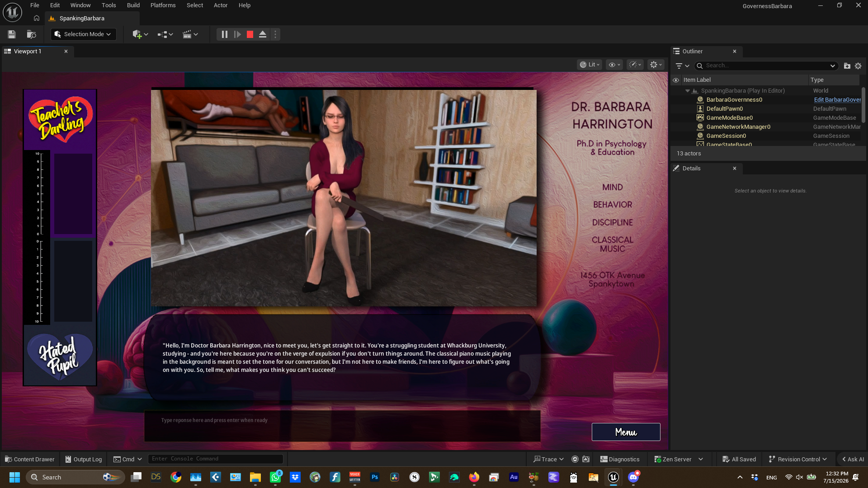Open the Tools menu

point(108,5)
